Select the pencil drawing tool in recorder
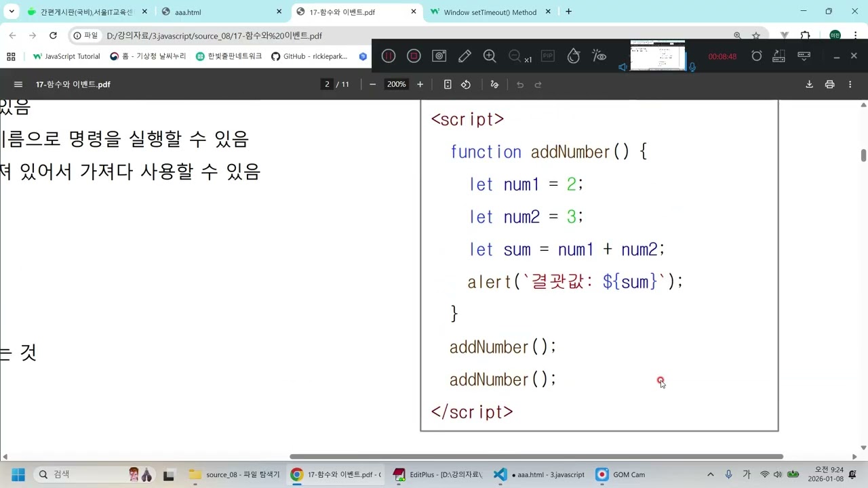The width and height of the screenshot is (868, 488). pyautogui.click(x=465, y=56)
